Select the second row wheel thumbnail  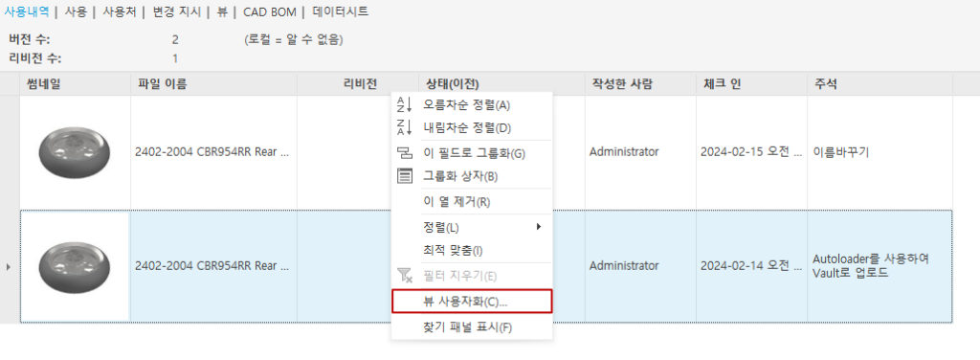(x=74, y=266)
